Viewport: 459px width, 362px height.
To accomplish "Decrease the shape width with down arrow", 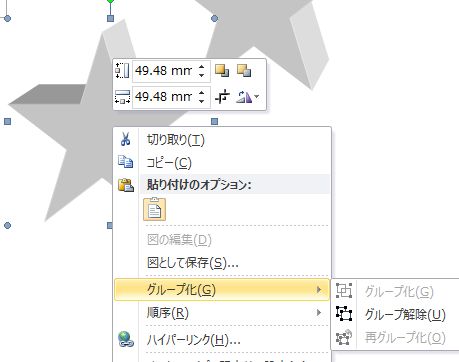I will (x=201, y=101).
